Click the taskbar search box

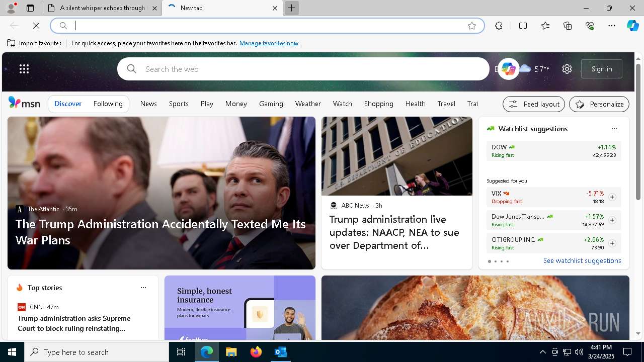click(97, 352)
